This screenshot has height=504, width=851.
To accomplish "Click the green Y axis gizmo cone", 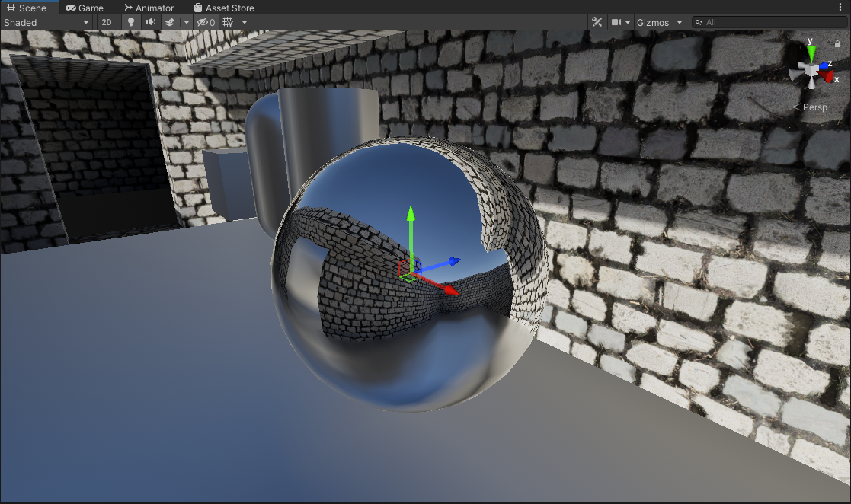I will pyautogui.click(x=811, y=53).
